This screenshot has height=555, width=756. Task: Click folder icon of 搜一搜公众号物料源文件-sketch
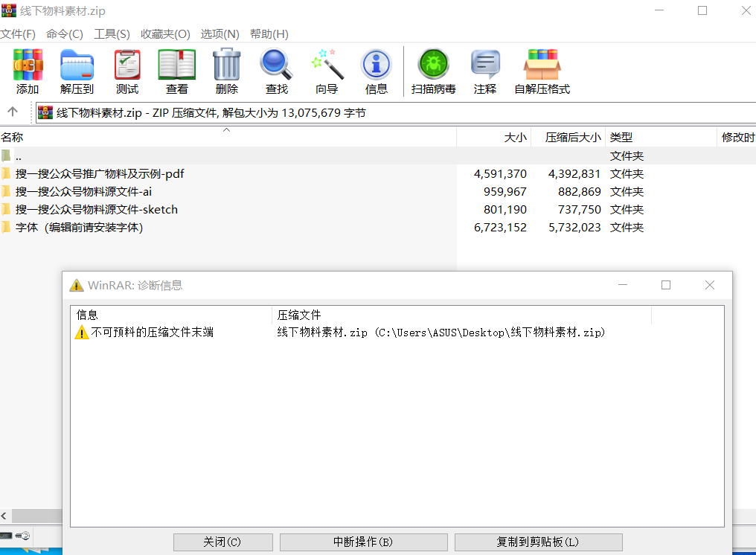6,209
